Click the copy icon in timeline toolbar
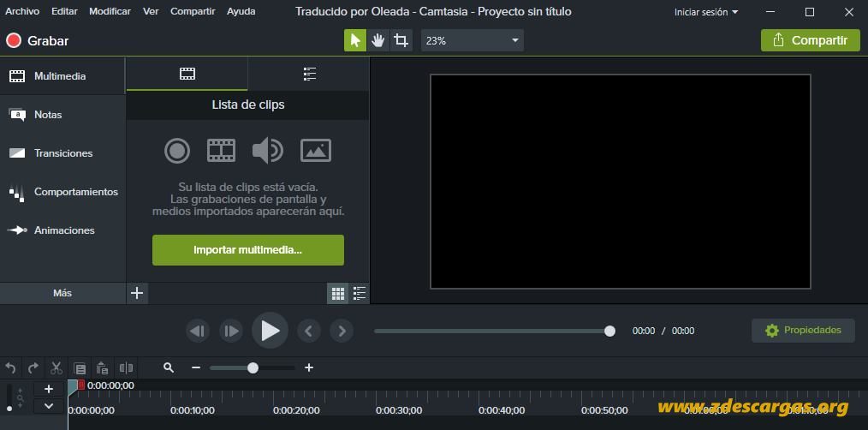 coord(80,368)
